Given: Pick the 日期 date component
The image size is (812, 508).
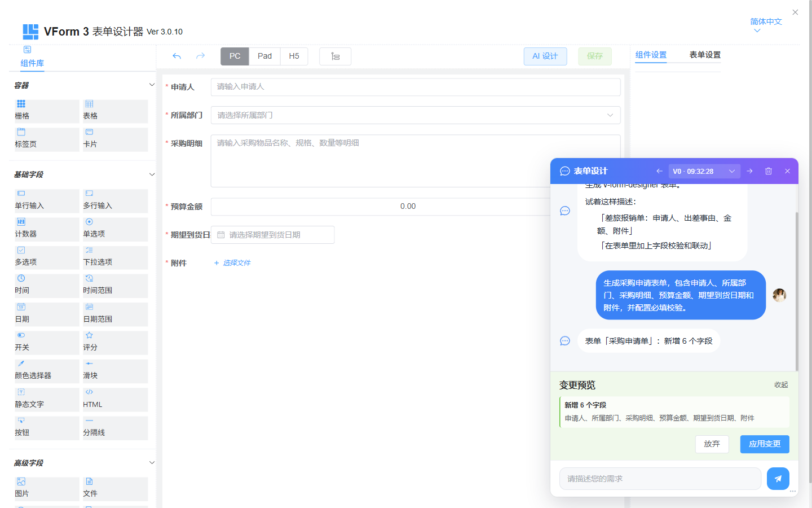Looking at the screenshot, I should (47, 314).
